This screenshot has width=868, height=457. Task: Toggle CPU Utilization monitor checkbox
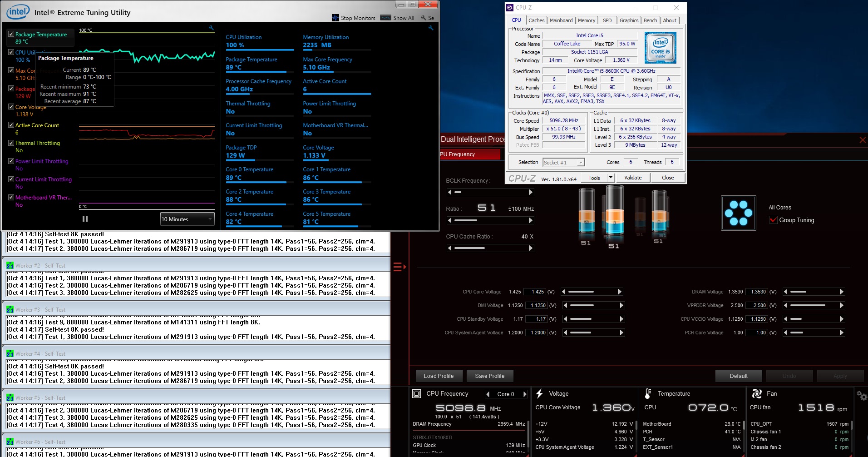click(11, 52)
